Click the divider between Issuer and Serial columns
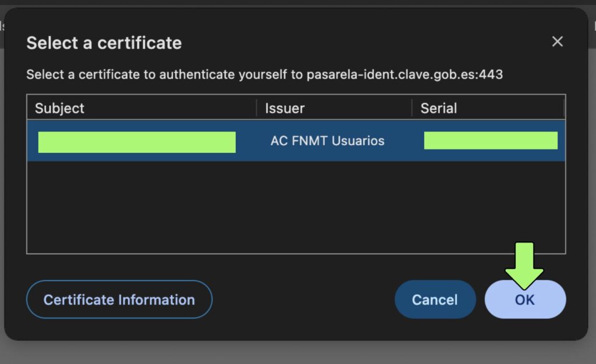596x364 pixels. click(x=412, y=108)
